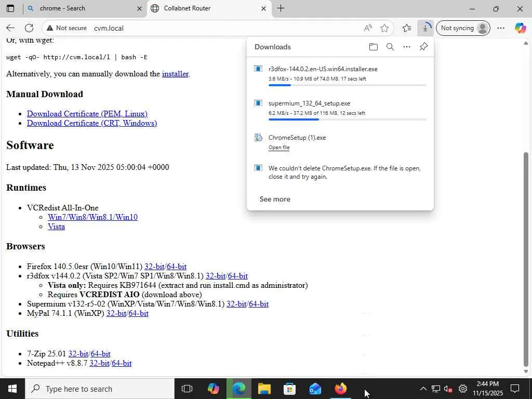Open Edge Settings and more menu
Viewport: 532px width, 399px height.
[501, 28]
